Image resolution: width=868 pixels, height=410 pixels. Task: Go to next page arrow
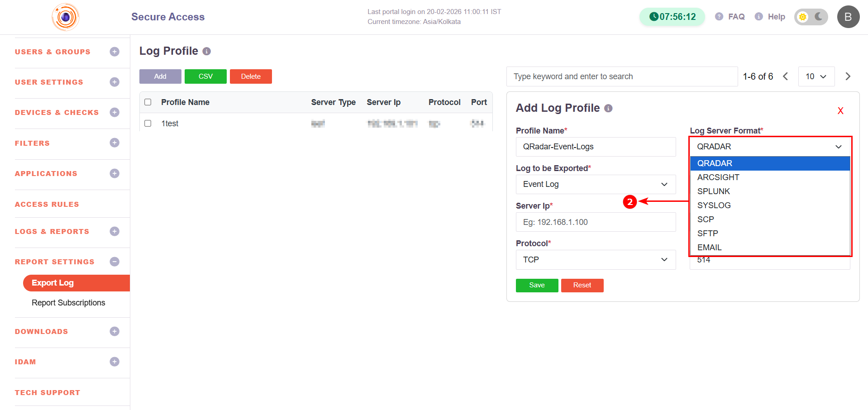(848, 76)
